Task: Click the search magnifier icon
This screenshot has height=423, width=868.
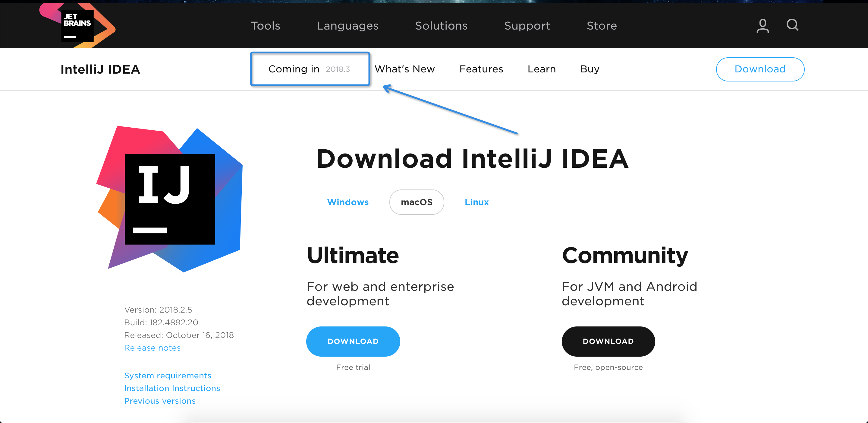Action: (x=792, y=25)
